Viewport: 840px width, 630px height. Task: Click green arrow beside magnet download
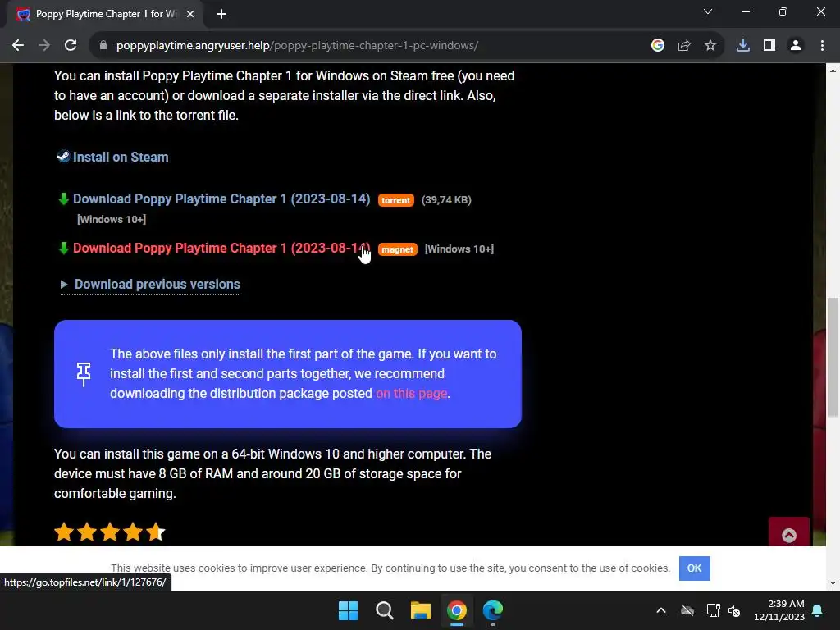(64, 249)
